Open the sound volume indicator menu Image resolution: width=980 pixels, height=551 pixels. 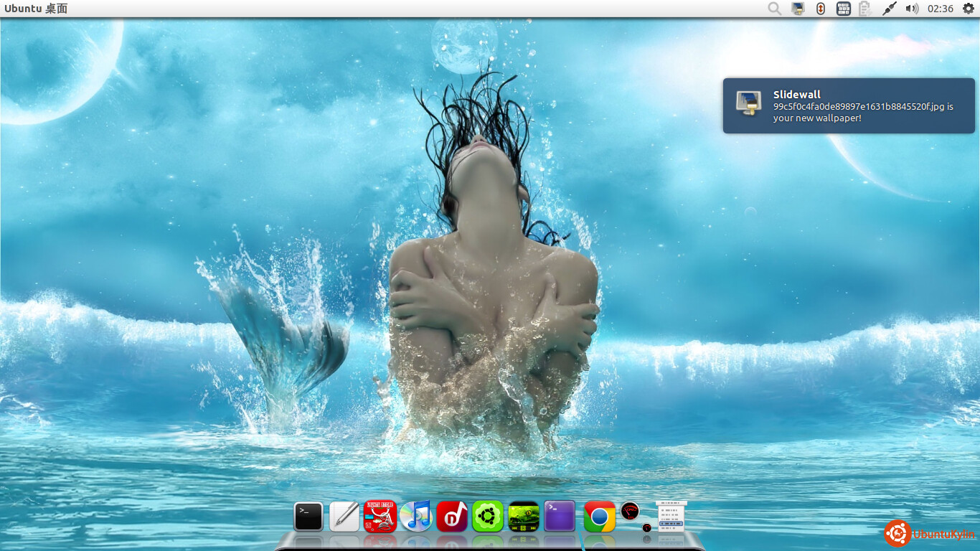[912, 9]
